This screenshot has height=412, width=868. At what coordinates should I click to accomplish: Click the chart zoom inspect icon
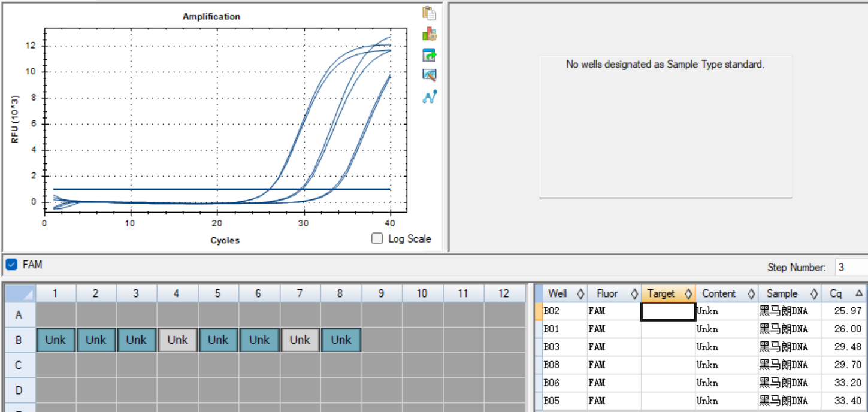click(x=429, y=75)
